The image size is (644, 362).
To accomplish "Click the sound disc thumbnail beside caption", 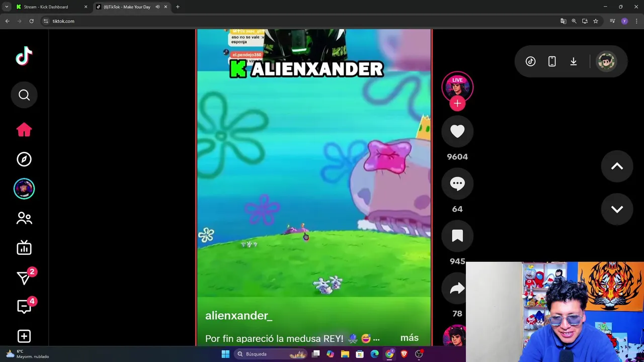I will (455, 336).
